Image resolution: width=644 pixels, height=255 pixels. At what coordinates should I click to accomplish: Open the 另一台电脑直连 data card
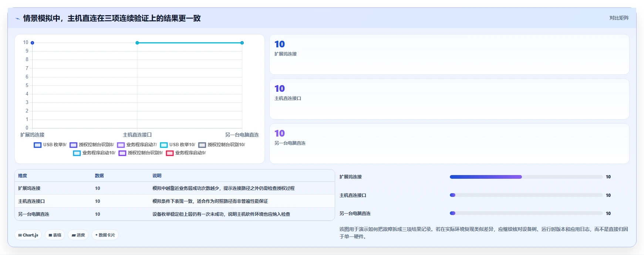[449, 144]
